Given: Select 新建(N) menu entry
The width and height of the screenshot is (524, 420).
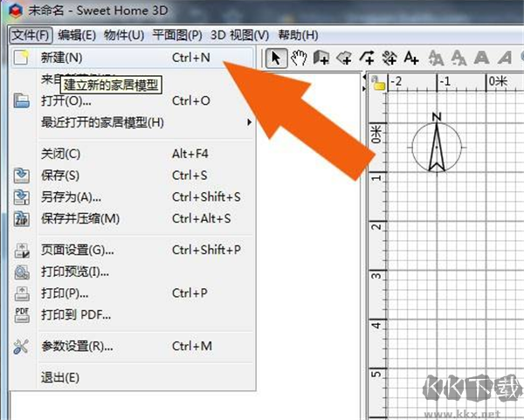Looking at the screenshot, I should point(133,58).
